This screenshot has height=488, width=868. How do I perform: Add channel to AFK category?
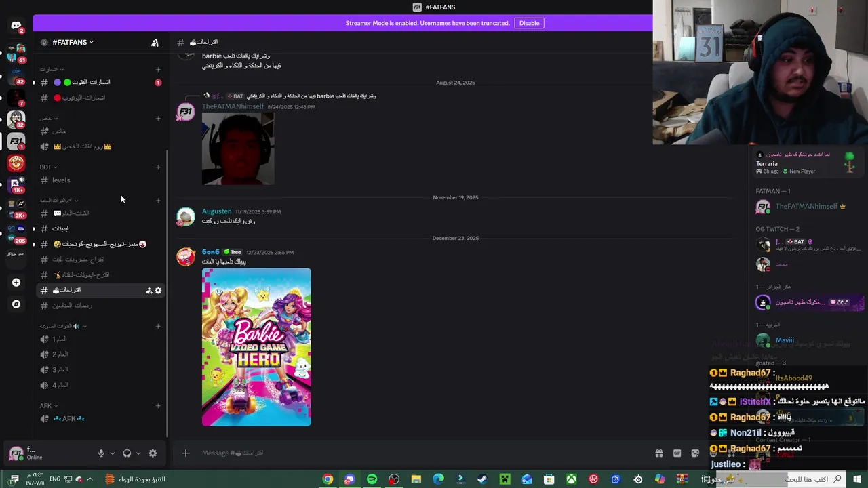pos(158,406)
